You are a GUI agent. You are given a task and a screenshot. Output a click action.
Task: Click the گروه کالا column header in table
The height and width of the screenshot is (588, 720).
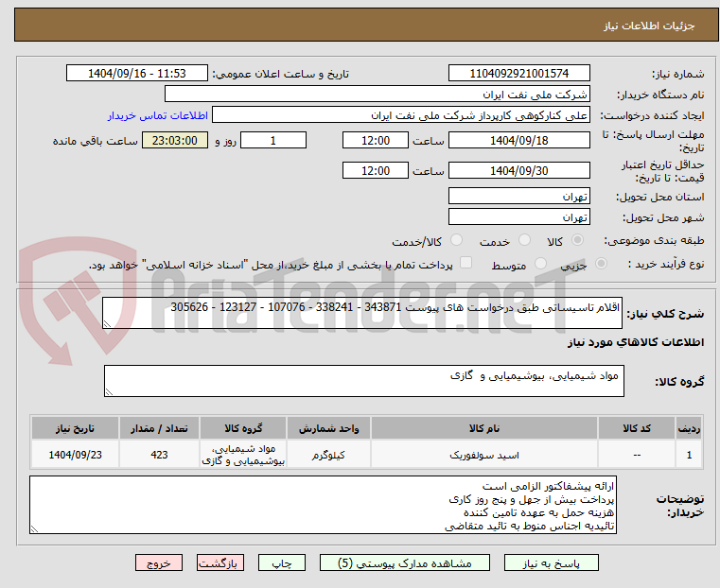243,428
